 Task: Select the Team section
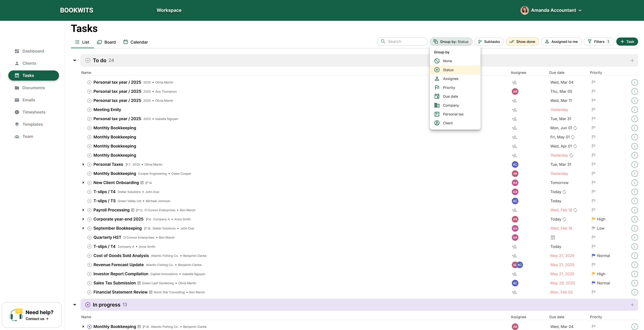pos(28,137)
